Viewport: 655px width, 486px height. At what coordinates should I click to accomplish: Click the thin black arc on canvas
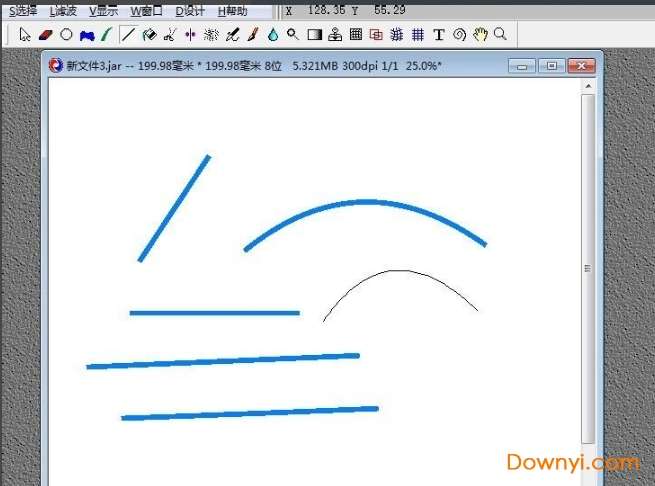pos(397,271)
